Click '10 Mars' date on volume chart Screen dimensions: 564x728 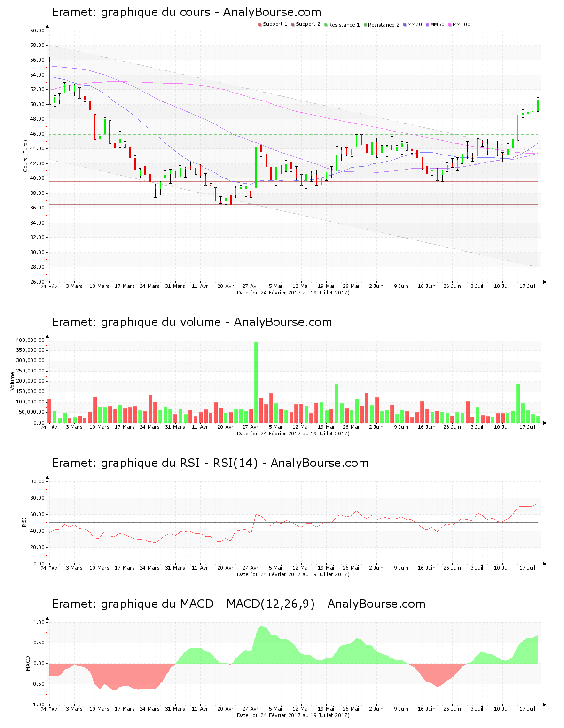coord(99,427)
